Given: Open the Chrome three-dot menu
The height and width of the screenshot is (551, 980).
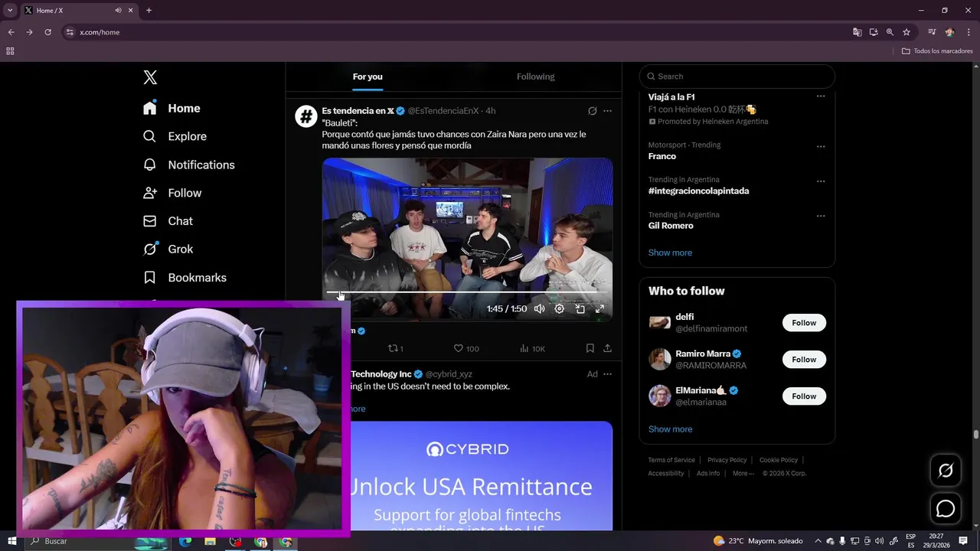Looking at the screenshot, I should click(x=969, y=32).
